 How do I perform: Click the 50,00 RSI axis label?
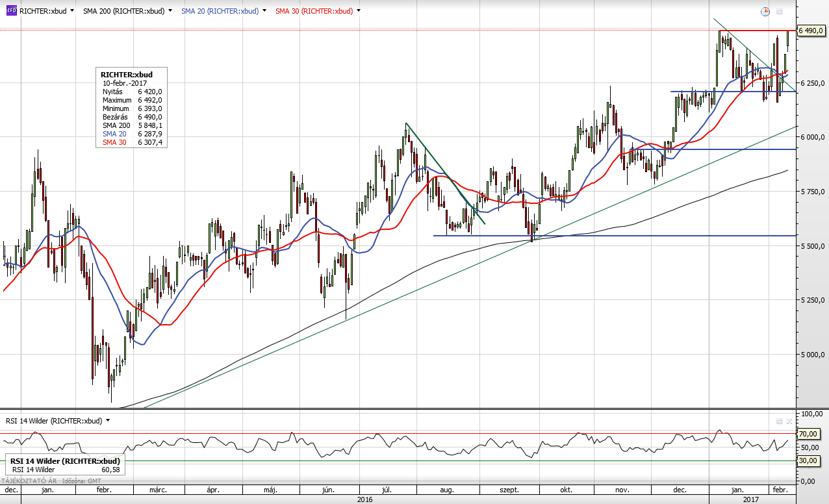pos(811,447)
